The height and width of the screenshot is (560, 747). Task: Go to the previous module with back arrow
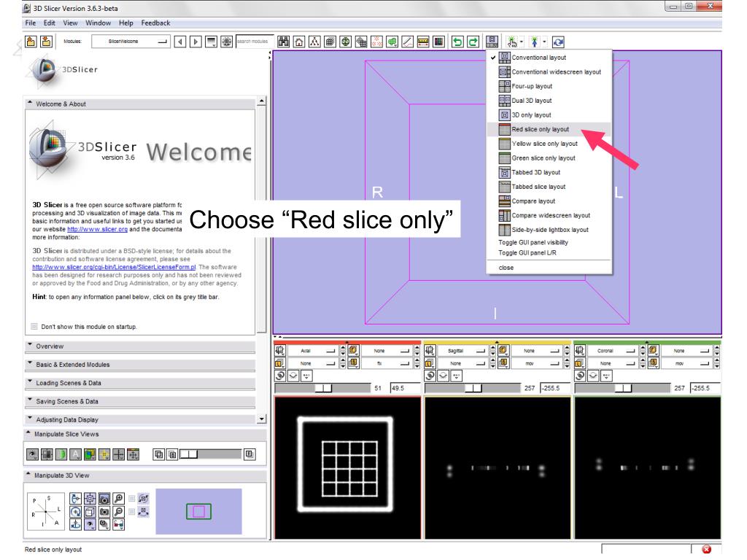tap(180, 42)
